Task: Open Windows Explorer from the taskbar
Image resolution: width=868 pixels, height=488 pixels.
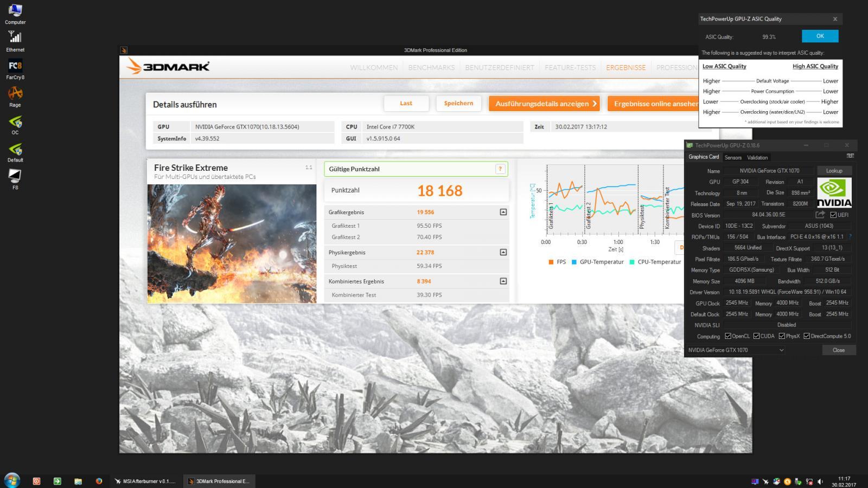Action: pyautogui.click(x=78, y=481)
